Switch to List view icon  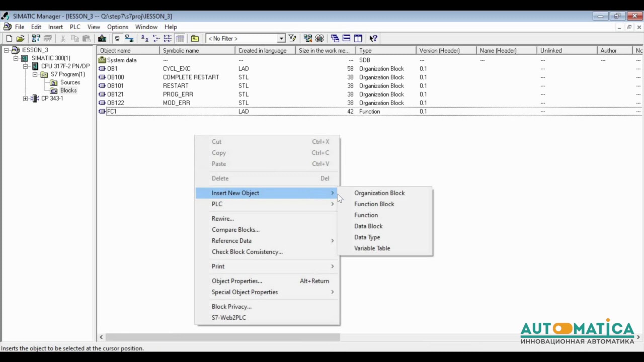[x=168, y=38]
